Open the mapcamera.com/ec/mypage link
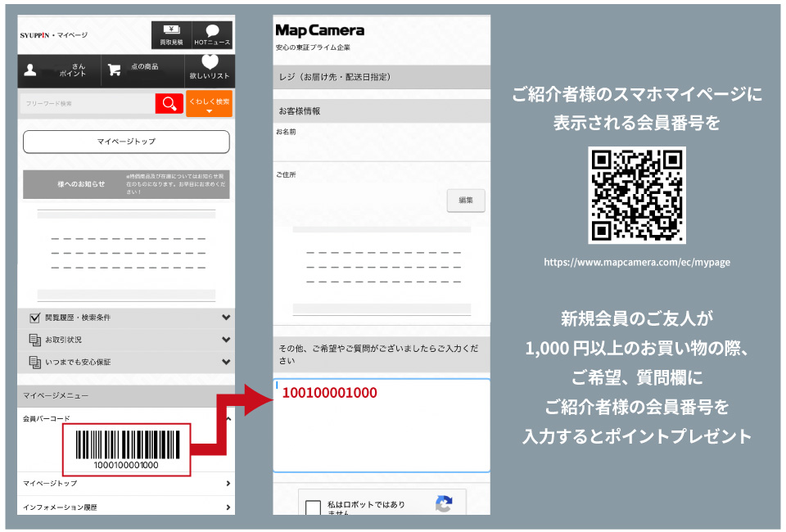The height and width of the screenshot is (532, 786). click(639, 262)
